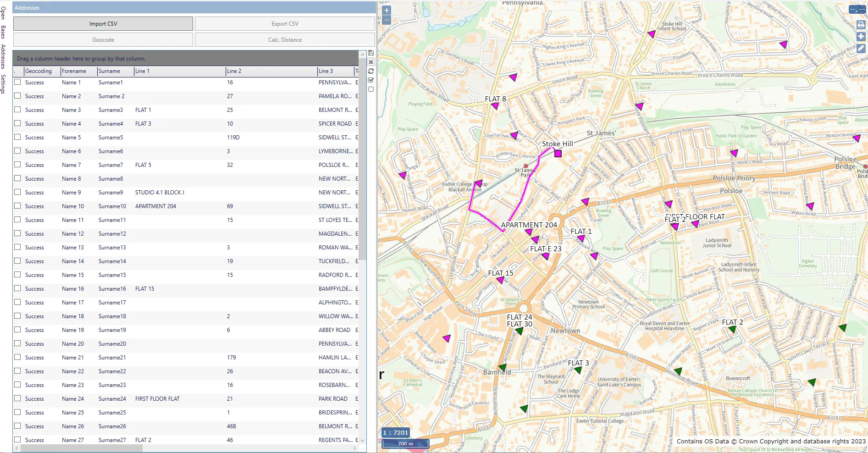Sort by the Geocoding column header

point(42,71)
